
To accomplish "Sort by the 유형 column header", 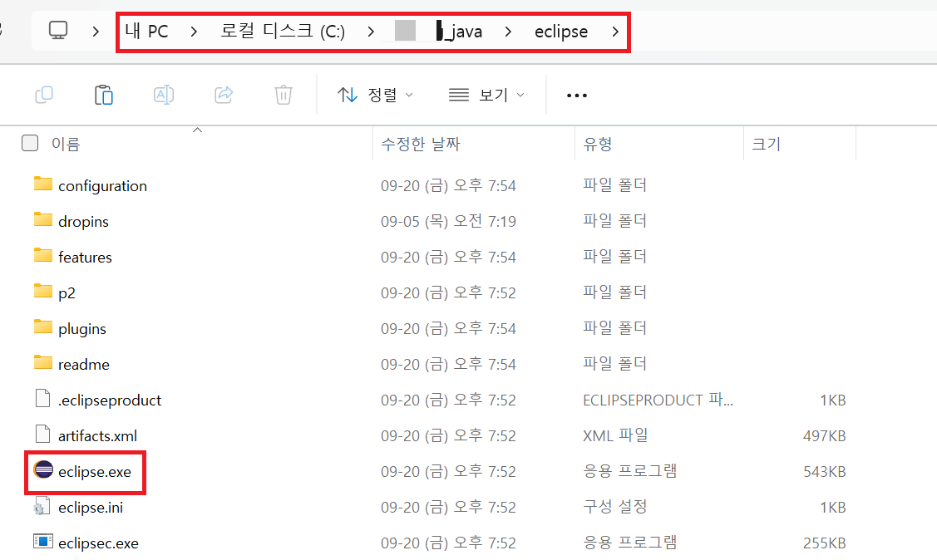I will [x=598, y=144].
